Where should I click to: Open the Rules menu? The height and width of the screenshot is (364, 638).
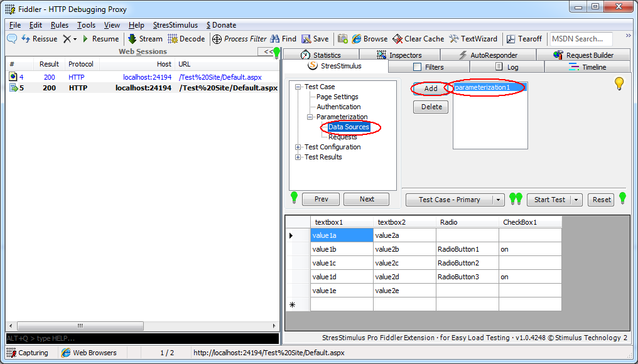(x=60, y=25)
